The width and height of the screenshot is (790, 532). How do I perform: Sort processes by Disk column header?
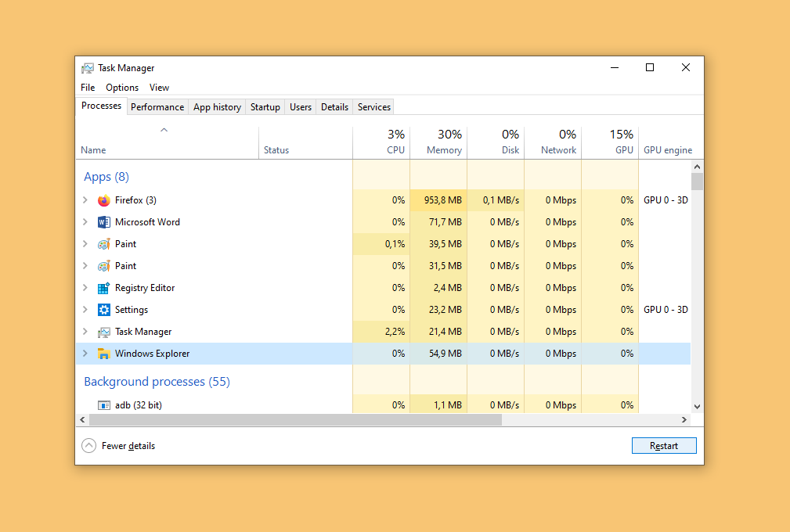tap(496, 142)
